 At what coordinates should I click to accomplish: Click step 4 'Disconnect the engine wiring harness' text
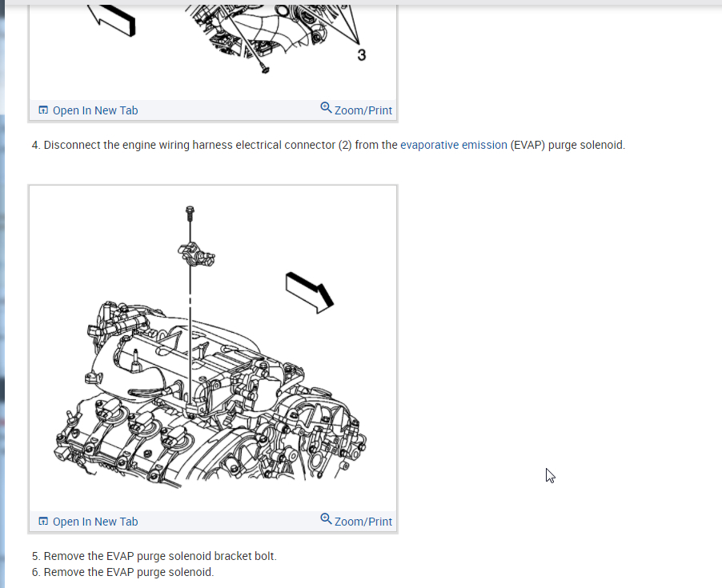click(328, 145)
